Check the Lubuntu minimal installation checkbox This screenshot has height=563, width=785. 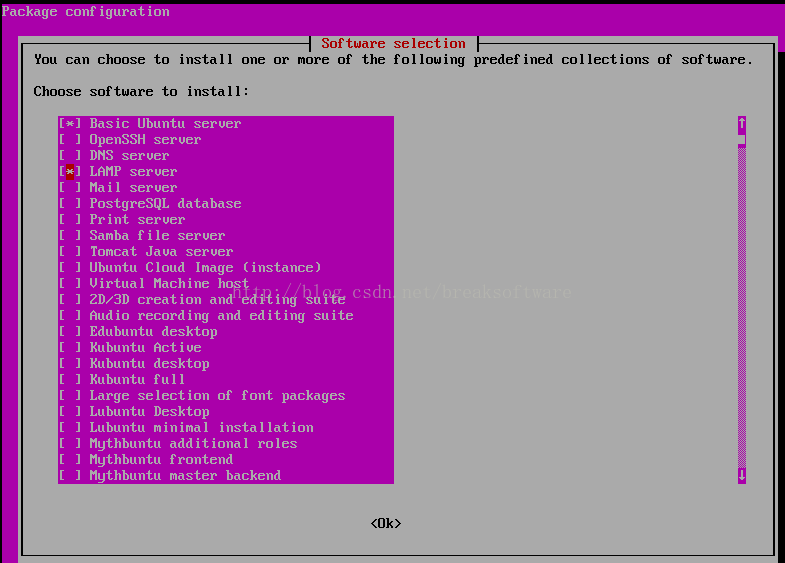coord(70,428)
